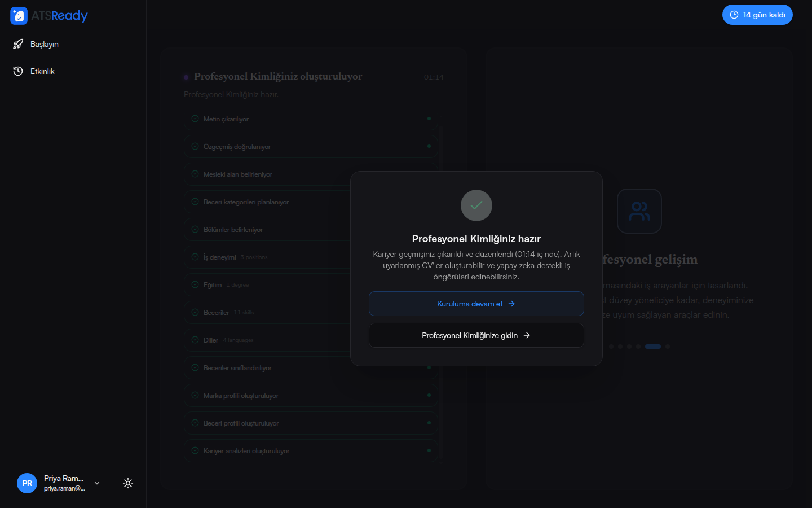This screenshot has width=812, height=508.
Task: Click the Bölümler belirleniyor step
Action: 311,230
